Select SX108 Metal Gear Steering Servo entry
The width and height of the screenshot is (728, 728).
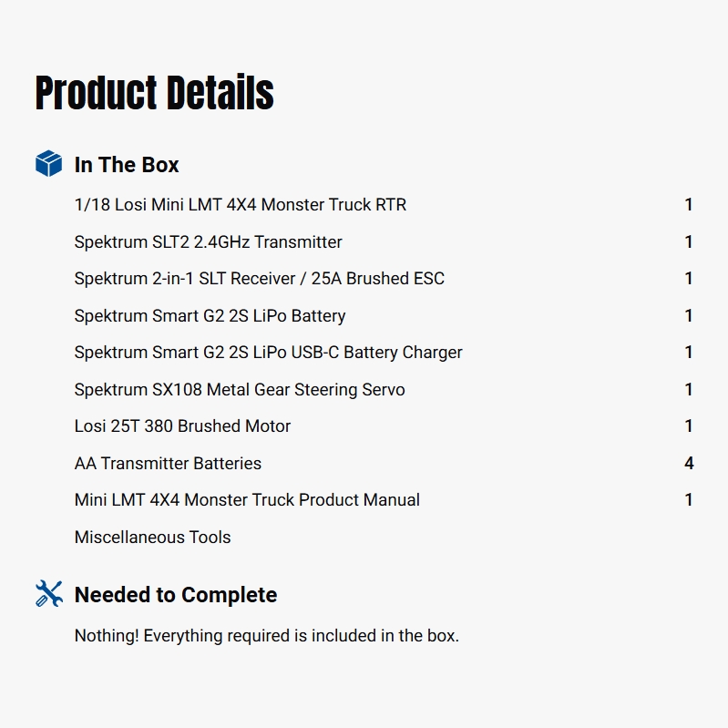click(239, 390)
